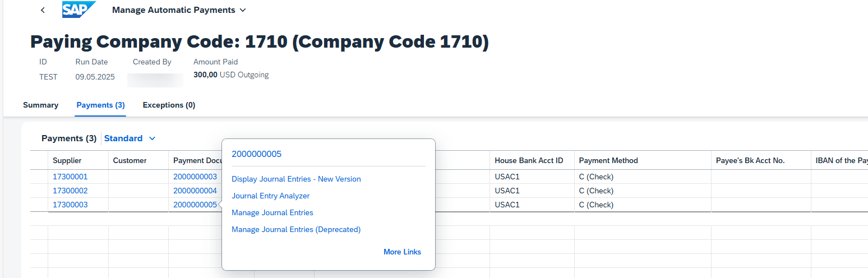Select Manage Journal Entries link
This screenshot has height=278, width=868.
tap(273, 213)
